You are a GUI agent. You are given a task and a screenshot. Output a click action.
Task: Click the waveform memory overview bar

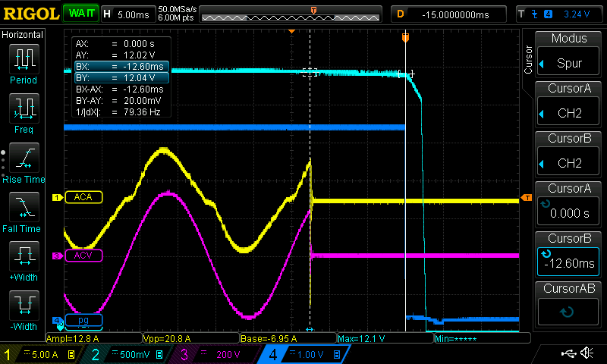pos(291,14)
